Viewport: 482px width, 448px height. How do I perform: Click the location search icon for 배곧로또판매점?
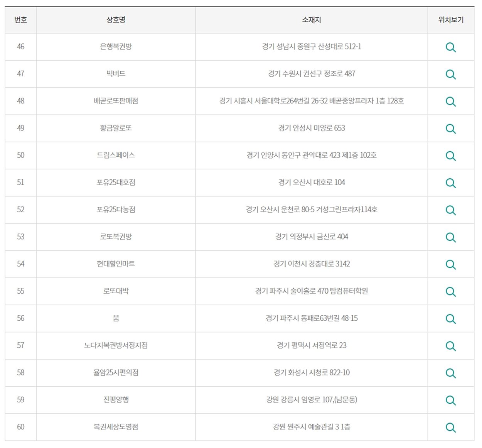[450, 101]
